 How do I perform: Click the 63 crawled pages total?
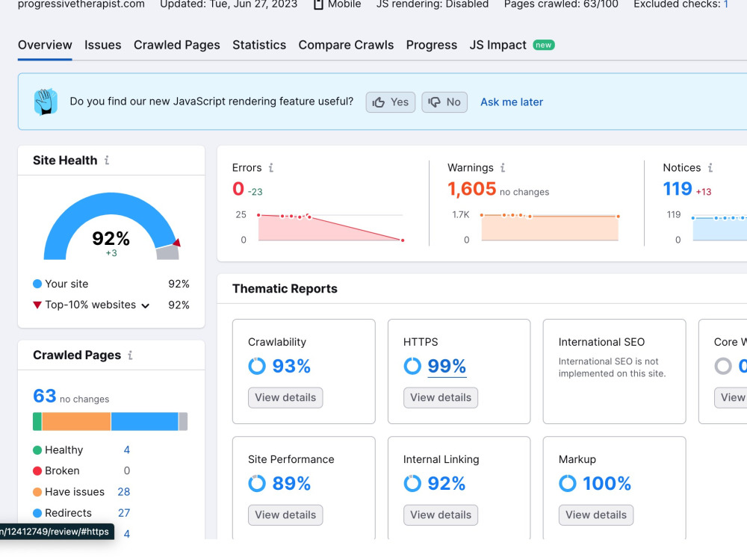point(45,396)
